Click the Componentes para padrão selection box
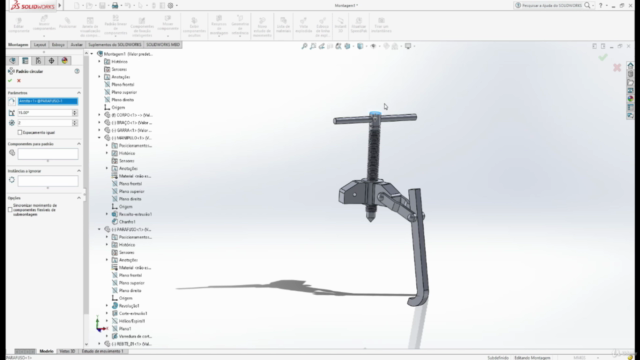This screenshot has height=360, width=640. (x=48, y=154)
